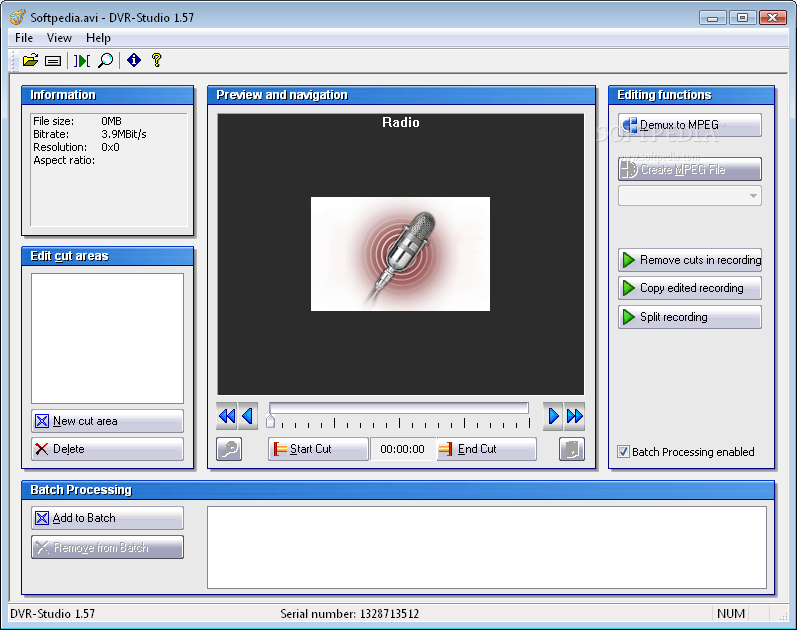
Task: Click Split recording button
Action: click(690, 317)
